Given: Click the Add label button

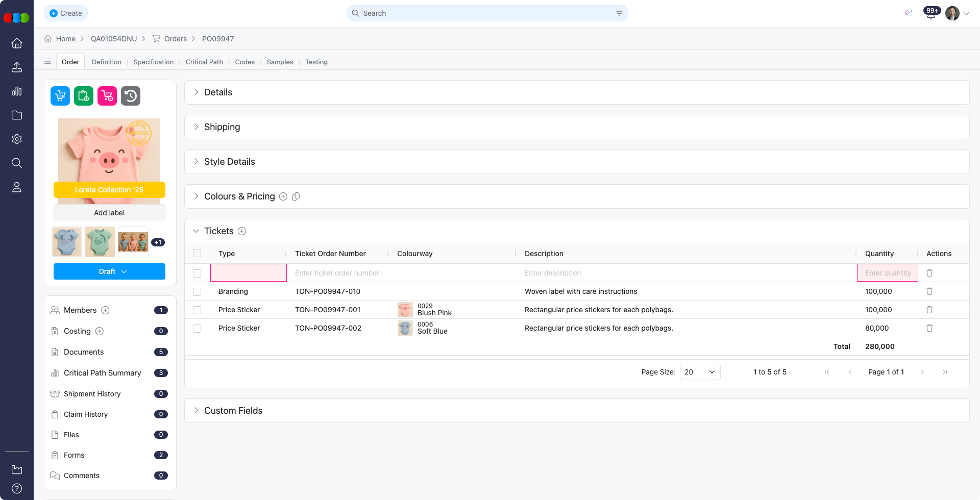Looking at the screenshot, I should tap(109, 213).
